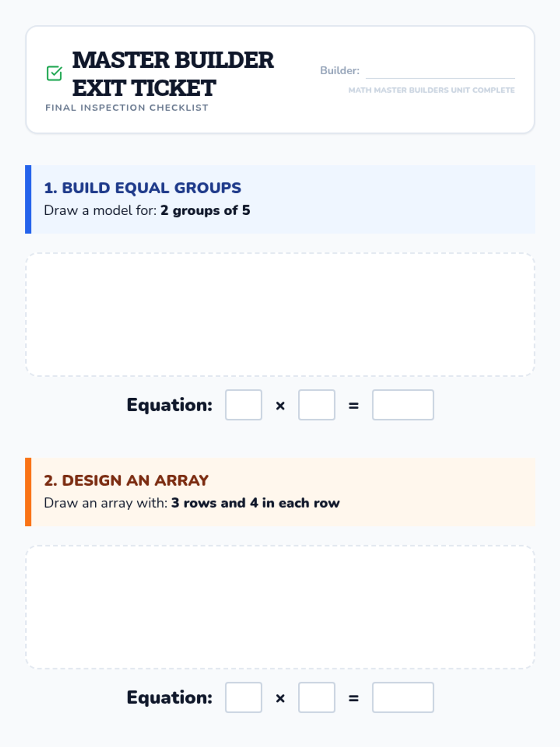Click the '2 groups of 5' prompt text
This screenshot has height=747, width=560.
[x=205, y=211]
